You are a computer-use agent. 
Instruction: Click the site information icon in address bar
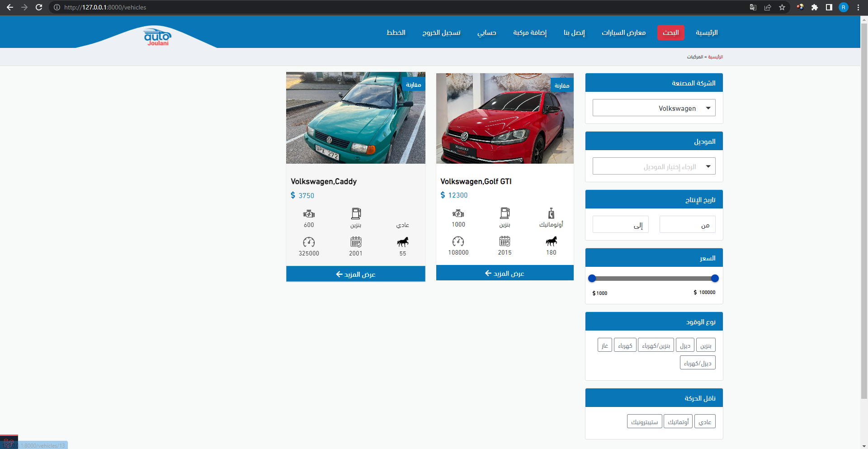coord(57,7)
